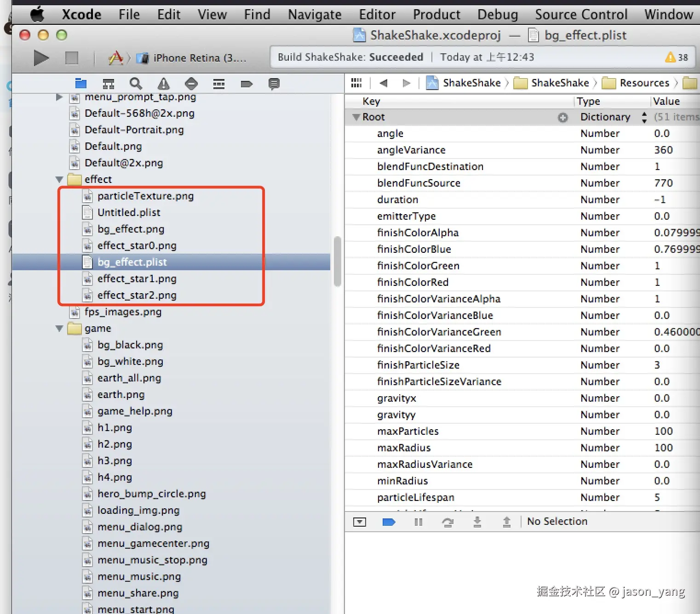The height and width of the screenshot is (614, 700).
Task: Click the Key column header
Action: click(371, 101)
